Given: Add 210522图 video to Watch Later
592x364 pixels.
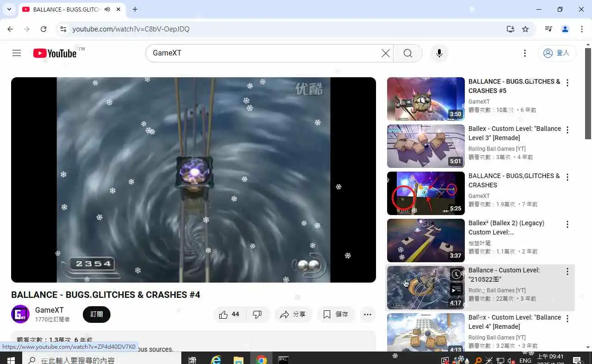Looking at the screenshot, I should point(456,274).
